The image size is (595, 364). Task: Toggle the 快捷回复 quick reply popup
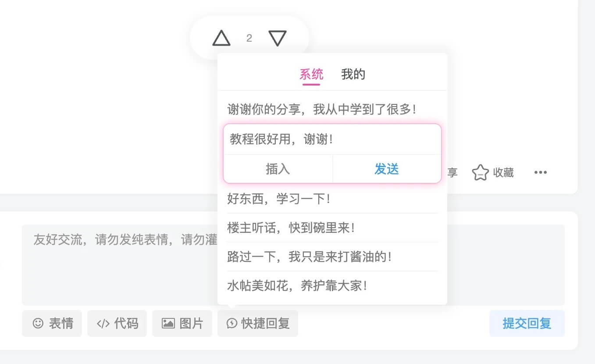pos(258,324)
